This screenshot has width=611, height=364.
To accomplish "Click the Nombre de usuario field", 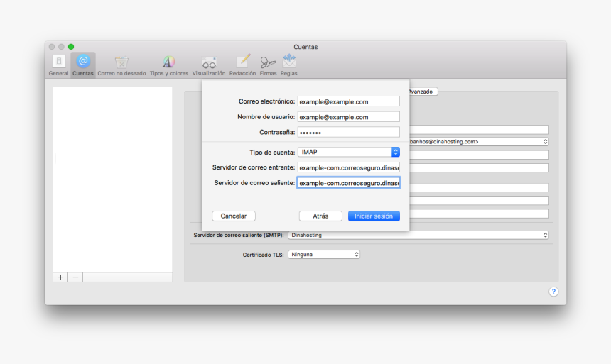I will [x=349, y=117].
